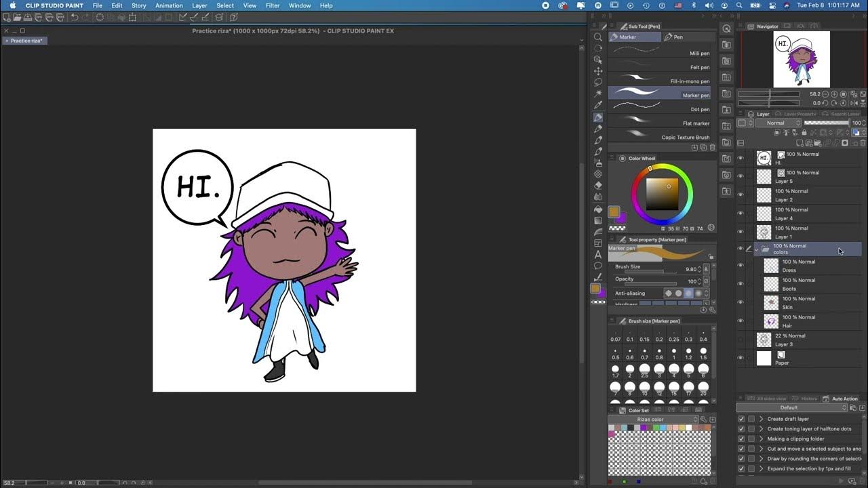Viewport: 868px width, 488px height.
Task: Hide Layer 4 visibility eye
Action: coord(741,213)
